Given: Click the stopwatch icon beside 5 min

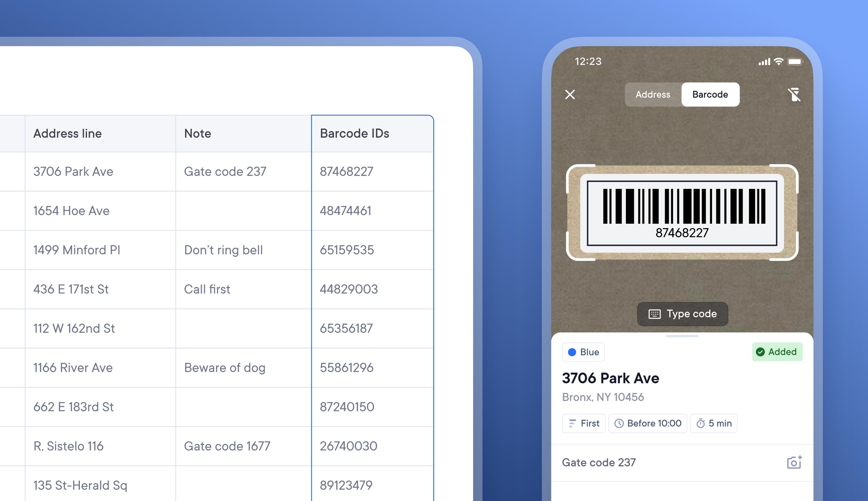Looking at the screenshot, I should coord(700,423).
